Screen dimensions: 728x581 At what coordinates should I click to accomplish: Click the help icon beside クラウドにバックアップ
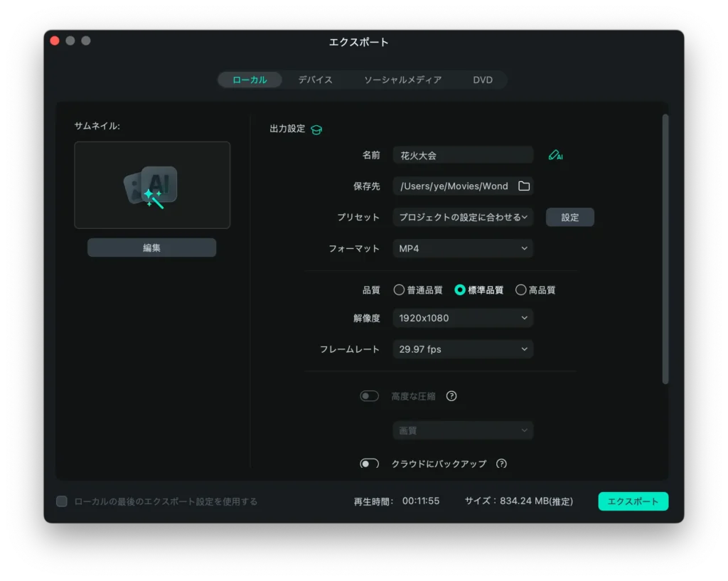tap(501, 464)
